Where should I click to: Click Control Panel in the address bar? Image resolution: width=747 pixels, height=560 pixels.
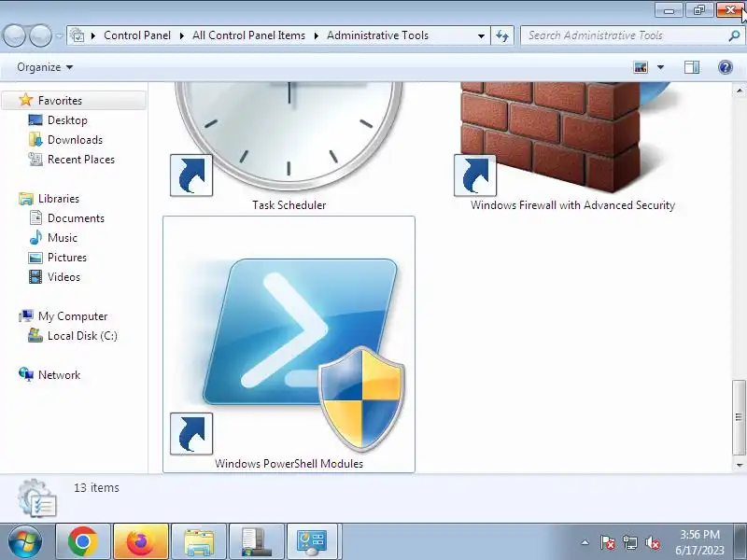click(x=137, y=35)
